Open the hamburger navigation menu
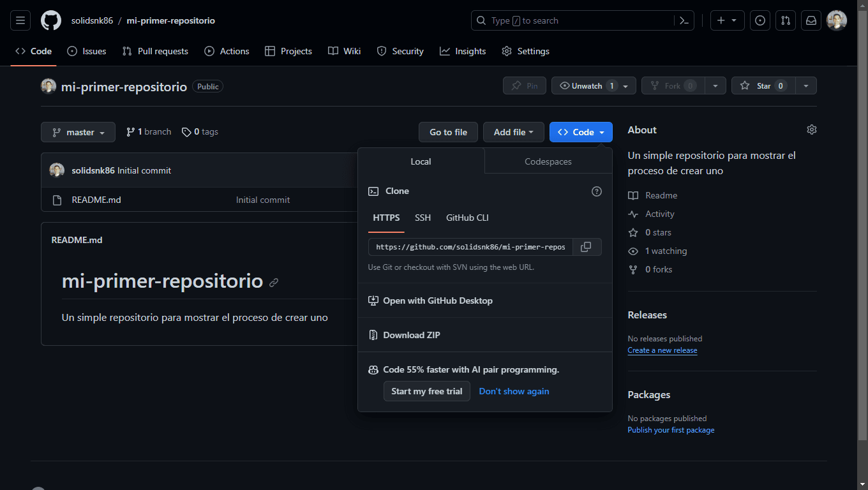This screenshot has height=490, width=868. click(20, 20)
